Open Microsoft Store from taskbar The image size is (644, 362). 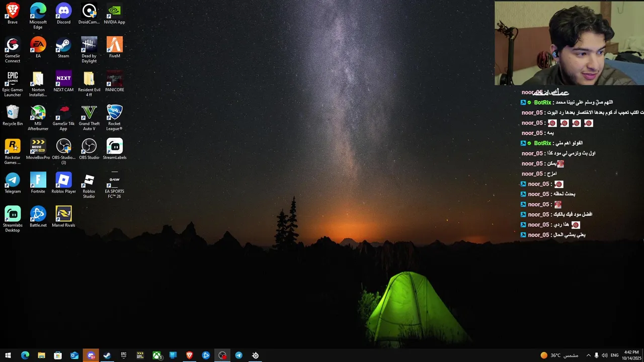click(58, 355)
